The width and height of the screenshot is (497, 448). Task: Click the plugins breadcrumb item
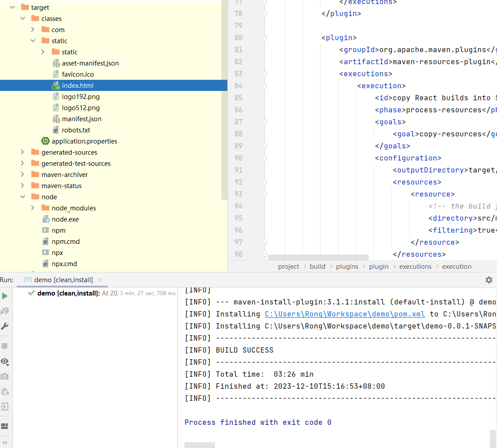pos(347,267)
